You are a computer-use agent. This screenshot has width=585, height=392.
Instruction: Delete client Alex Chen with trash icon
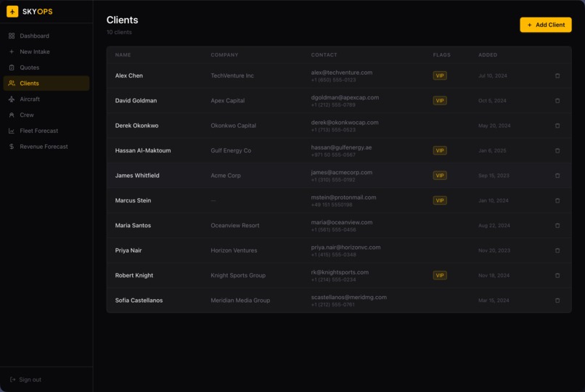pyautogui.click(x=557, y=75)
